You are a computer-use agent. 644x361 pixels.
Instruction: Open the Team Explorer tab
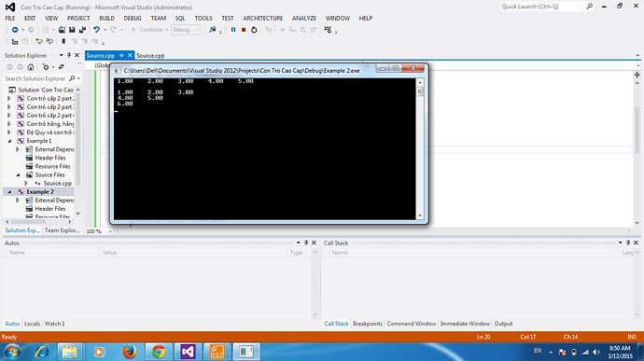click(x=62, y=230)
